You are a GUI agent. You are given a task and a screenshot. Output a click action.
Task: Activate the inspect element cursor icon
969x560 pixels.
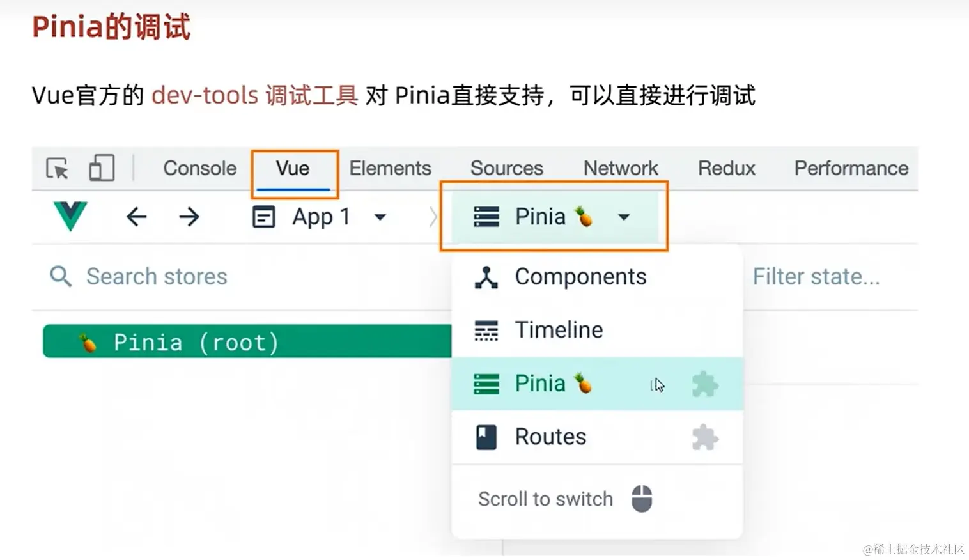click(x=58, y=169)
